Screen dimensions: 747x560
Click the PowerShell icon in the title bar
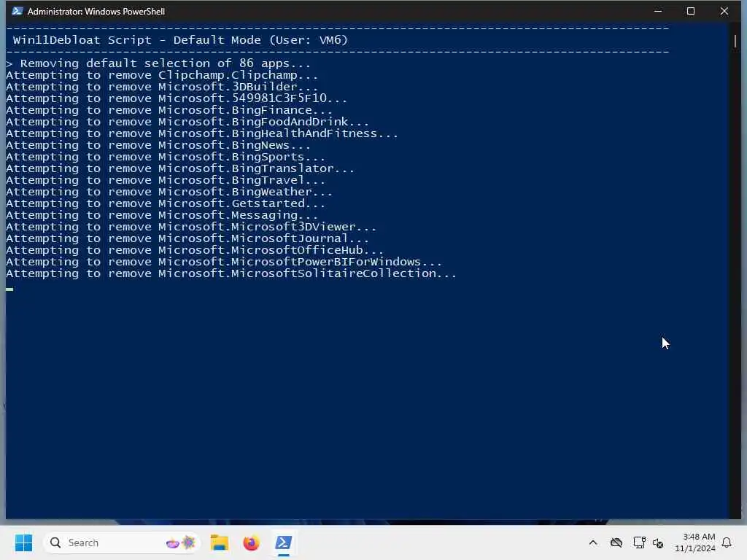[18, 11]
